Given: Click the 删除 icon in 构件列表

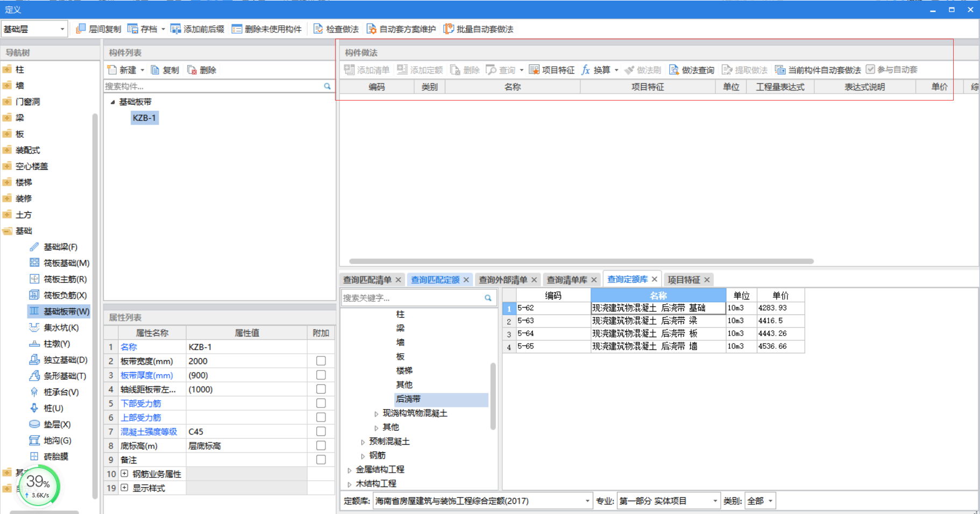Looking at the screenshot, I should click(192, 70).
